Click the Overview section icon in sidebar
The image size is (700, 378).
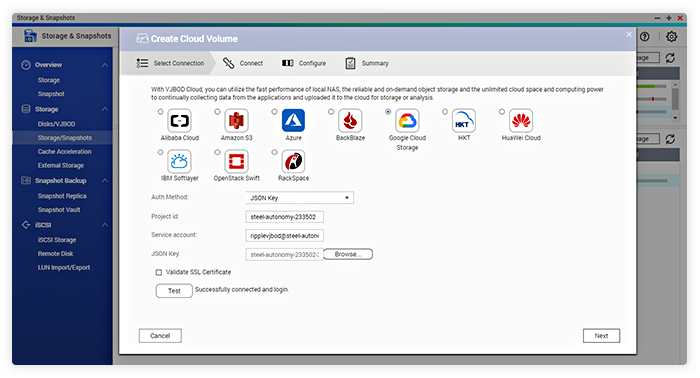[26, 65]
